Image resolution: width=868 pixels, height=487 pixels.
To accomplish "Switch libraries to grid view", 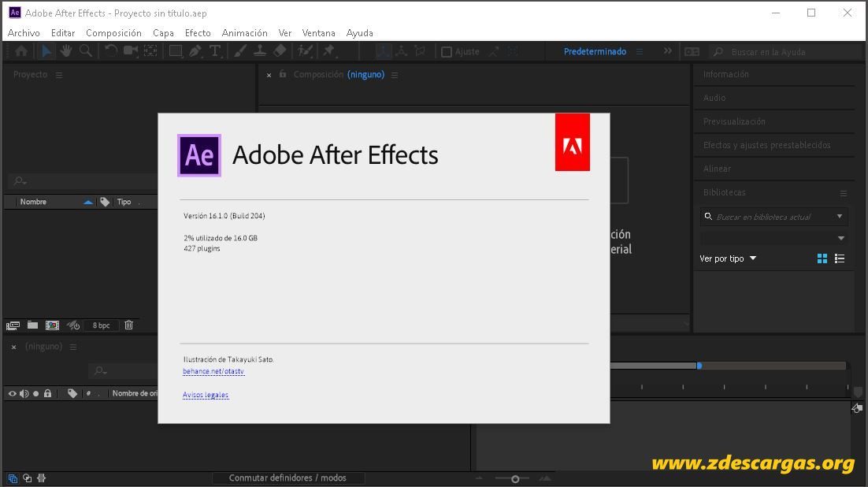I will click(x=822, y=258).
